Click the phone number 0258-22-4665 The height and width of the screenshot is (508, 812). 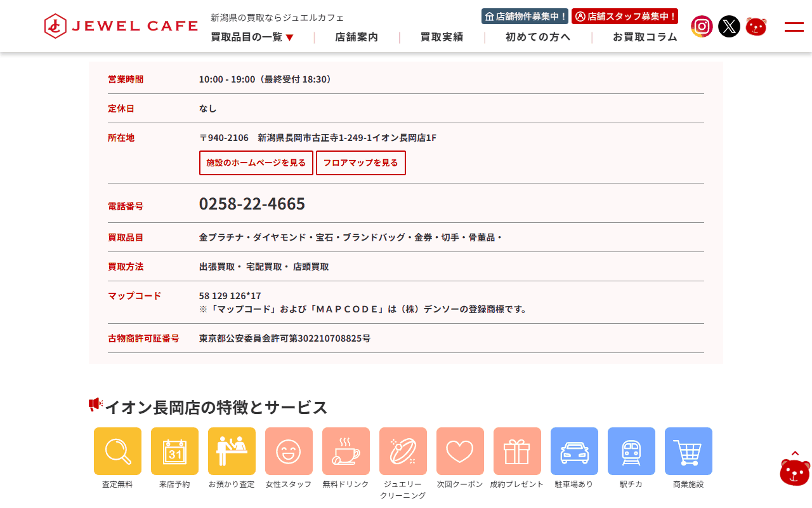pyautogui.click(x=252, y=204)
